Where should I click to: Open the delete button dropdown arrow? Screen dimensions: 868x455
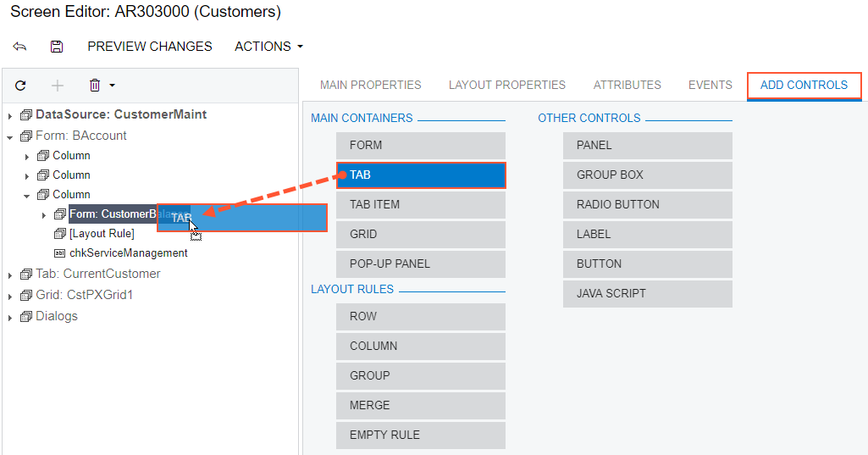tap(112, 86)
